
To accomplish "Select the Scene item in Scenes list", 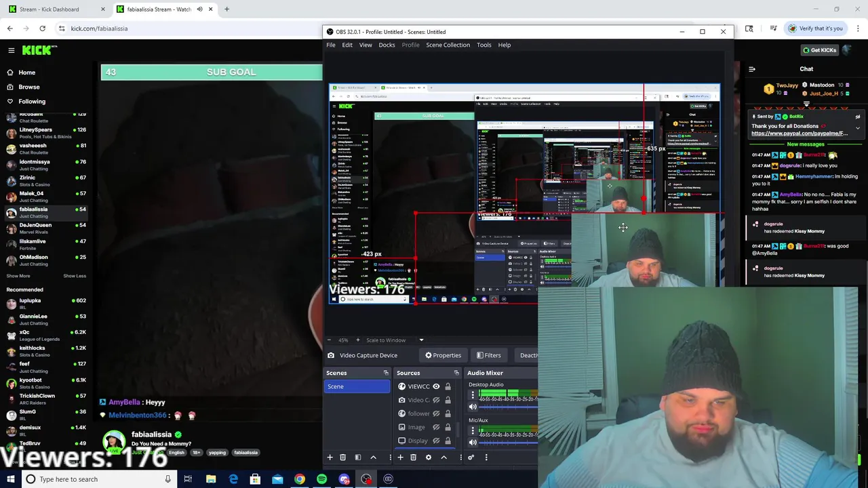I will [357, 386].
